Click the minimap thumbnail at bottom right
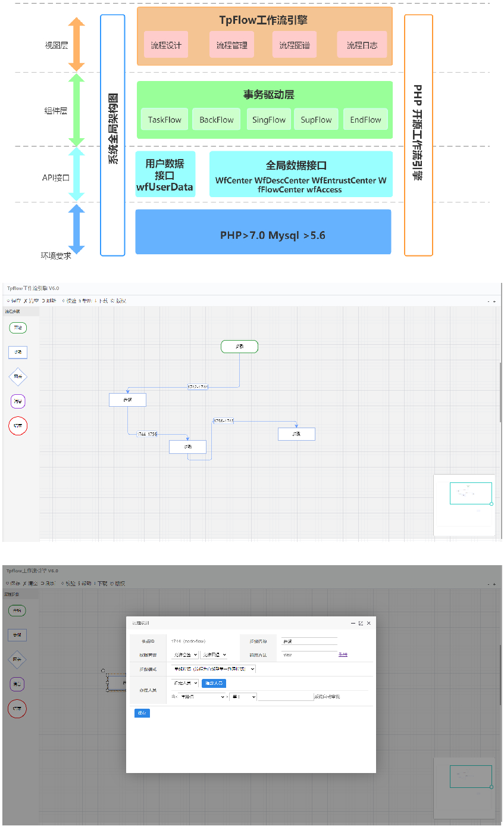Screen dimensions: 504x829 470,777
